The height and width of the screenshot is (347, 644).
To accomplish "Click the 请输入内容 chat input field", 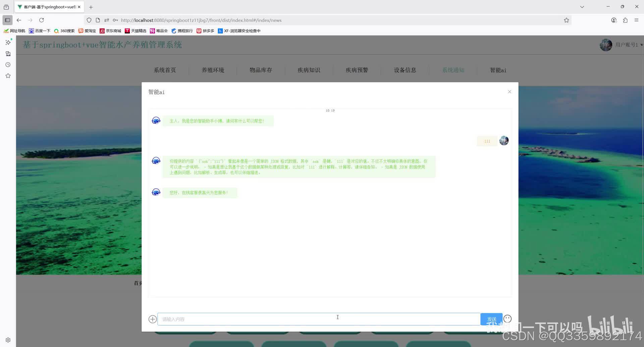I will [x=319, y=319].
